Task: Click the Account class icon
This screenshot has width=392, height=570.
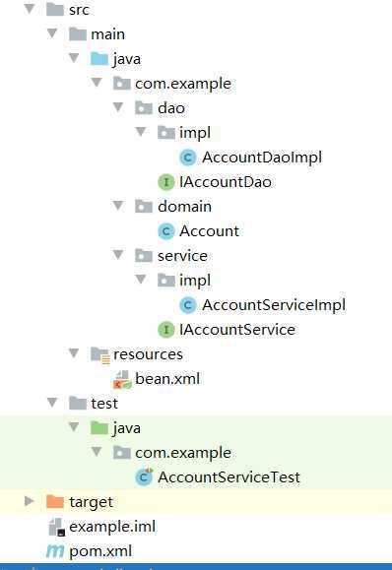Action: 165,231
